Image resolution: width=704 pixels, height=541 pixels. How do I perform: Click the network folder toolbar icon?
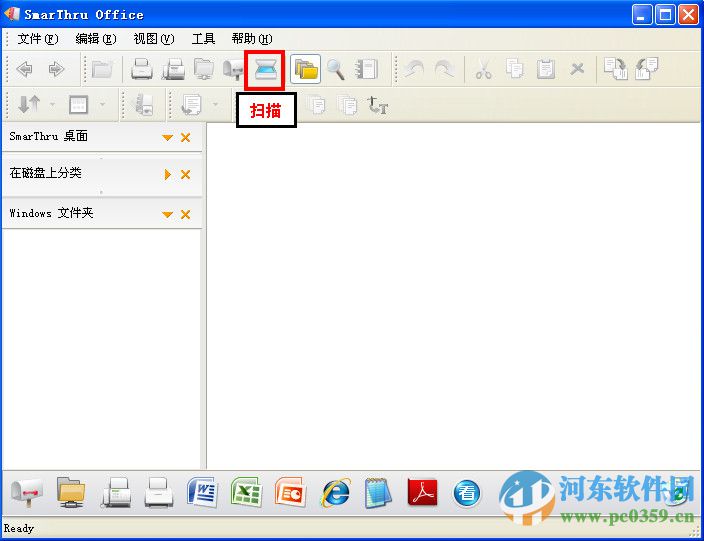click(x=204, y=69)
